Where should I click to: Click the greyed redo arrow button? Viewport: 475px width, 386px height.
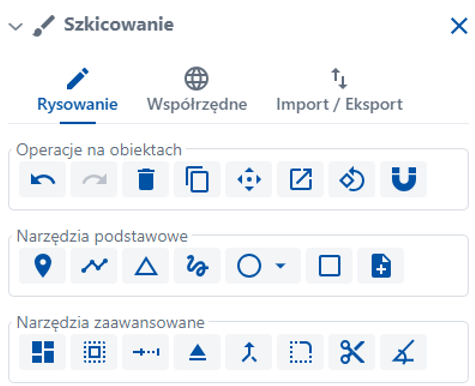94,179
